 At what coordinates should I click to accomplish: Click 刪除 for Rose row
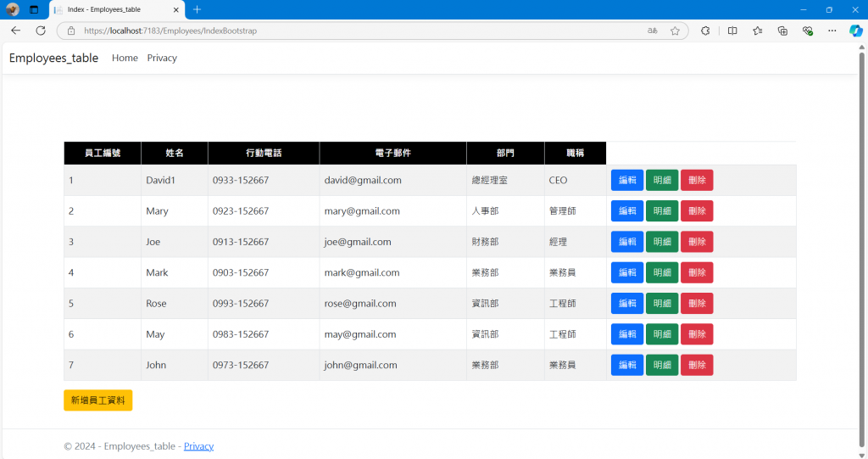[x=697, y=303]
